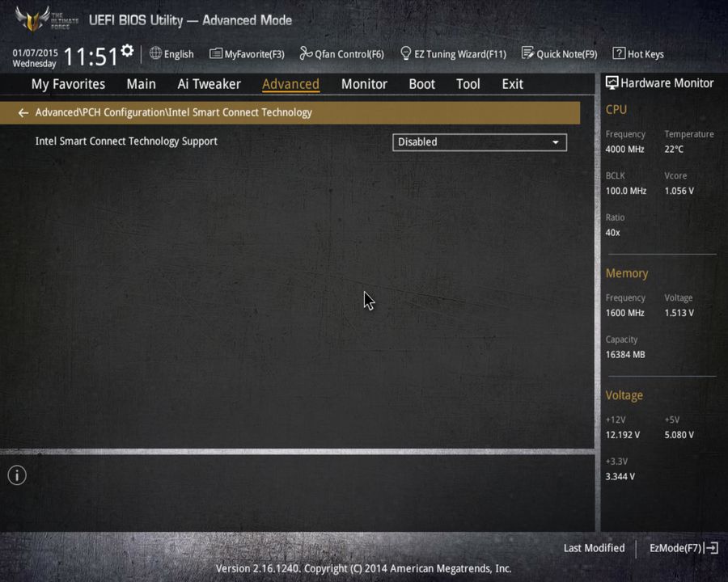This screenshot has width=728, height=582.
Task: Open the Intel Smart Connect Technology Support dropdown
Action: click(480, 142)
